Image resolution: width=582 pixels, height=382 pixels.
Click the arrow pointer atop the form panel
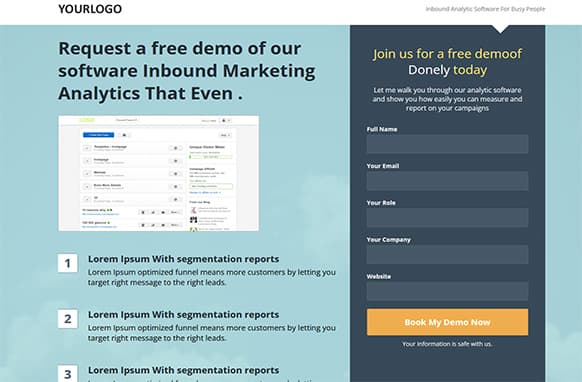(x=500, y=29)
